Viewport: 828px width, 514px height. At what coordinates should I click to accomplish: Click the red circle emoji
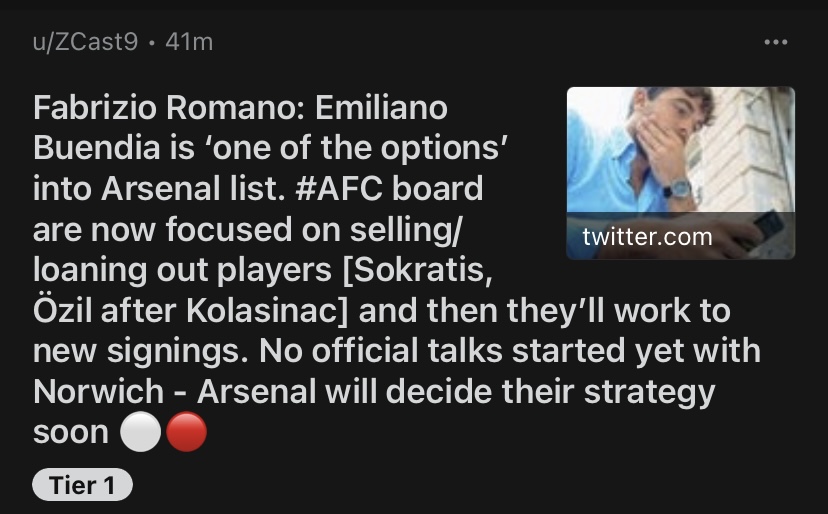186,433
